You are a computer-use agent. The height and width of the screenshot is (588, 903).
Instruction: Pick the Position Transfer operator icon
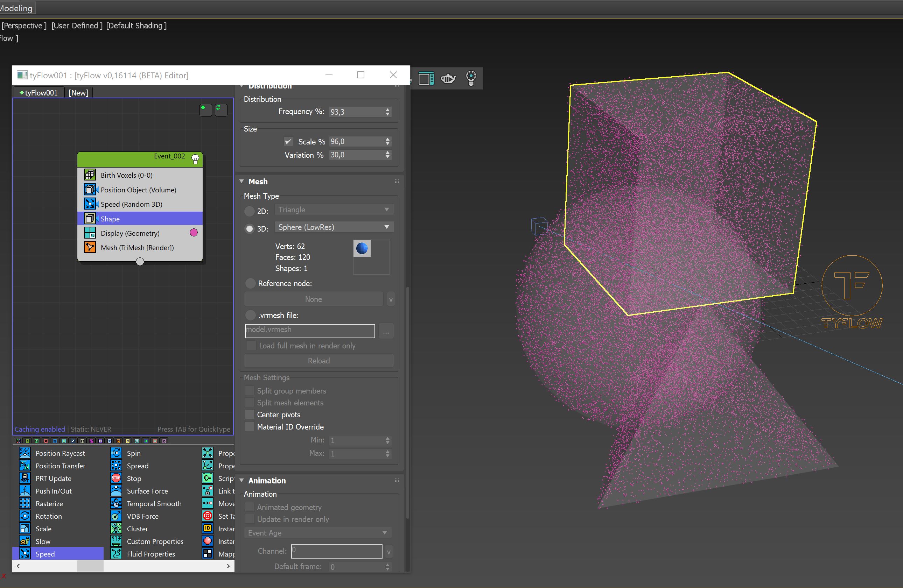tap(24, 465)
